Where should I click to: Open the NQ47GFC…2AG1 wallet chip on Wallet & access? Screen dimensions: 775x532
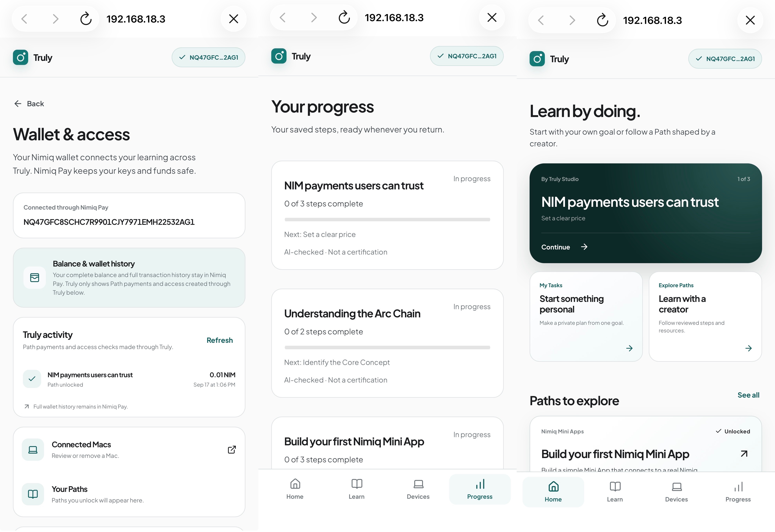(x=208, y=57)
